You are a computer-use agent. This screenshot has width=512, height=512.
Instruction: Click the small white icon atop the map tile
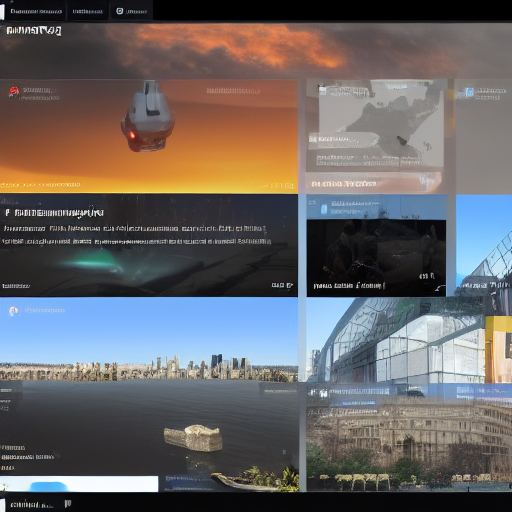(322, 90)
